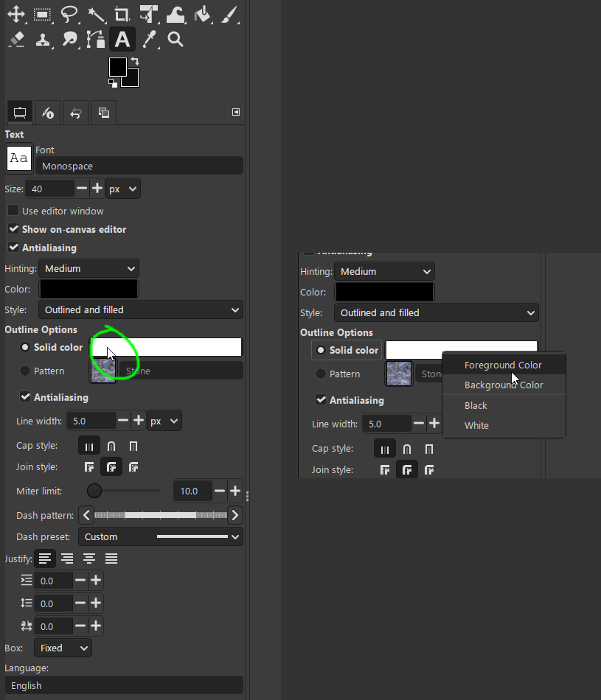Switch to the Tool Options tab
Image resolution: width=601 pixels, height=700 pixels.
(x=20, y=113)
